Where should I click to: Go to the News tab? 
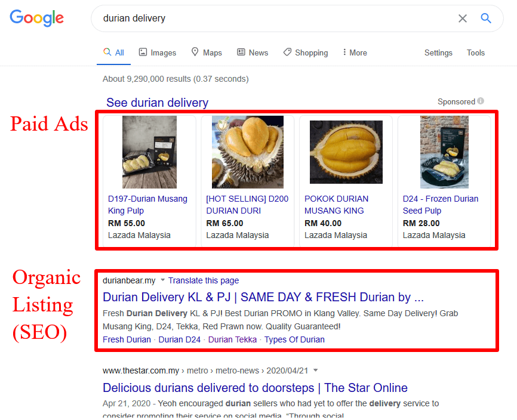(253, 52)
